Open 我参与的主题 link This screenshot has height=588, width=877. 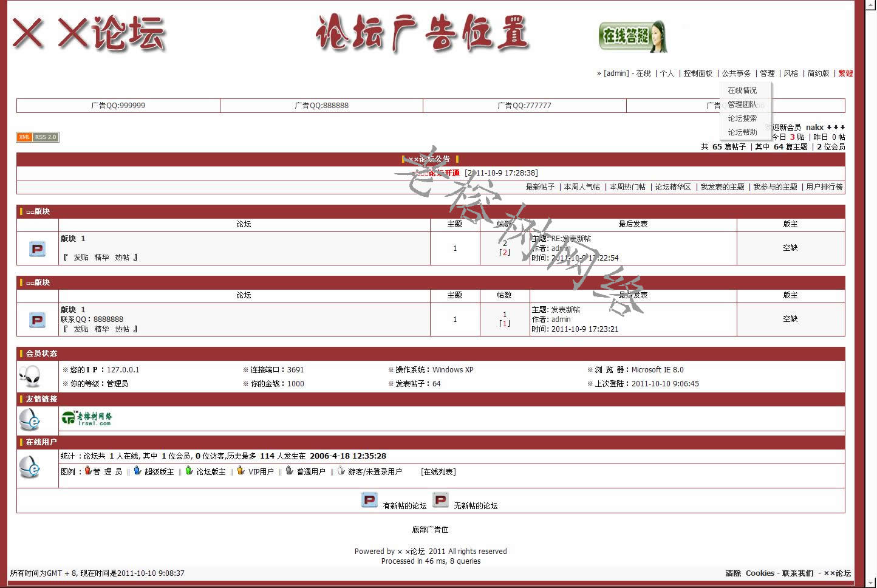[x=775, y=187]
